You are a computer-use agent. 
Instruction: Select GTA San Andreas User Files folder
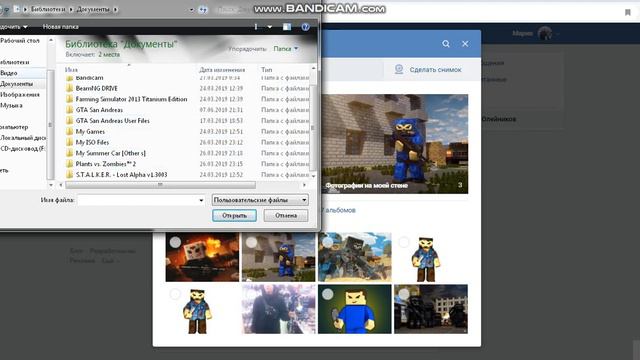[x=113, y=121]
